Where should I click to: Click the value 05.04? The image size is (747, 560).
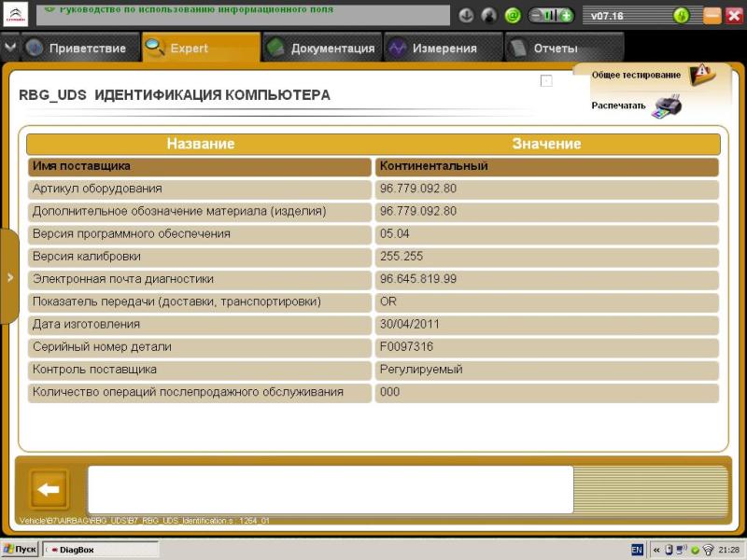(x=394, y=234)
